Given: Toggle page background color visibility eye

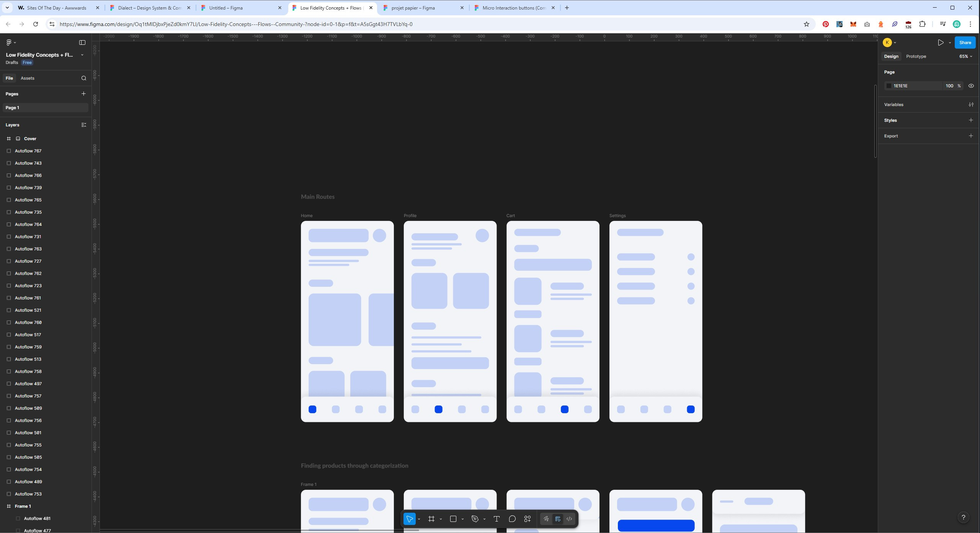Looking at the screenshot, I should (x=971, y=86).
